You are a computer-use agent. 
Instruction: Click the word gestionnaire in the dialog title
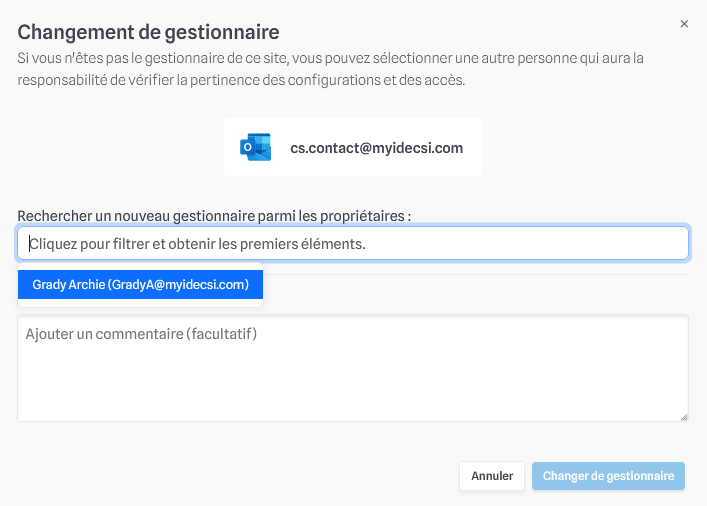pos(221,32)
